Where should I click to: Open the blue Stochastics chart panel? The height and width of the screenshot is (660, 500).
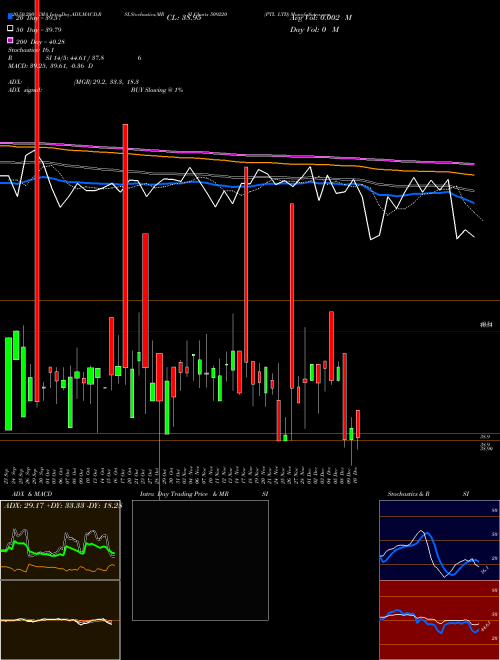pyautogui.click(x=439, y=540)
